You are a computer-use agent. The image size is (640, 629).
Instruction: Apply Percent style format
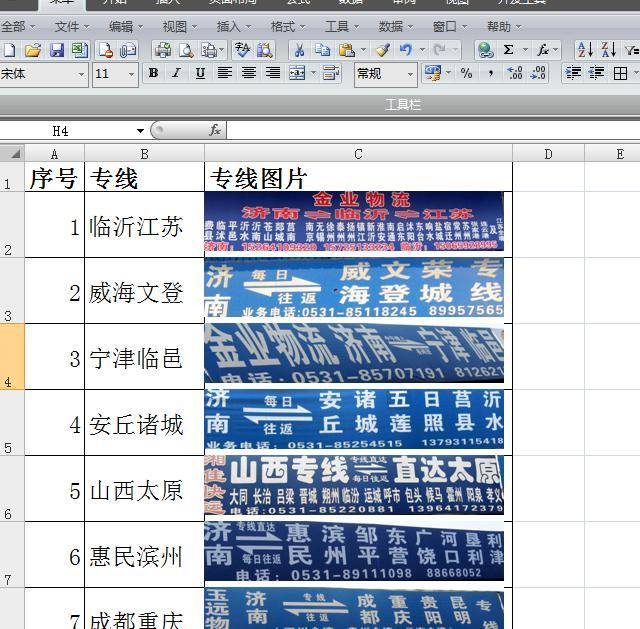(x=467, y=73)
